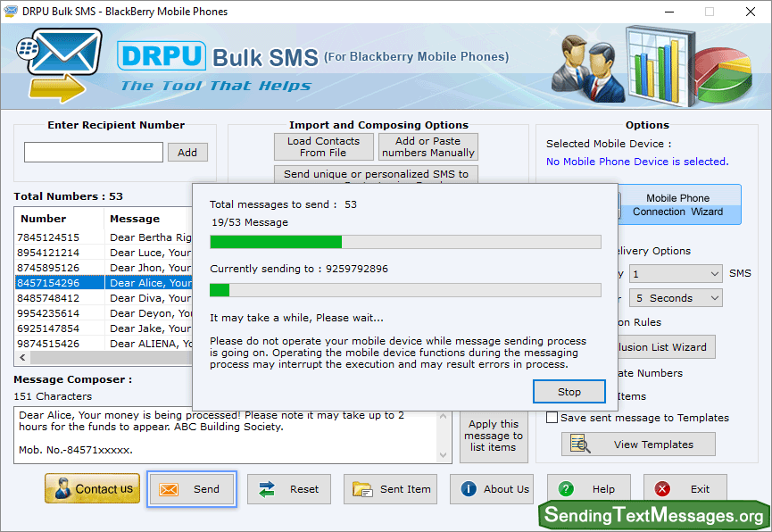This screenshot has width=772, height=532.
Task: Click the Dear Bertha message cell
Action: [151, 237]
